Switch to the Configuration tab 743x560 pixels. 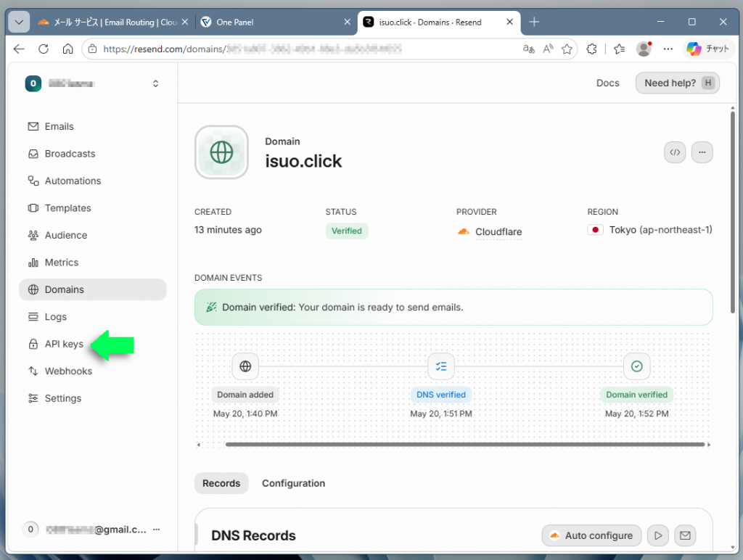click(293, 483)
